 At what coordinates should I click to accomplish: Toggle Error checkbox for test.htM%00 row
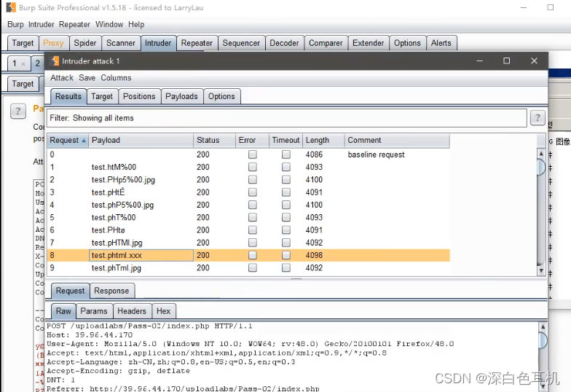(252, 167)
